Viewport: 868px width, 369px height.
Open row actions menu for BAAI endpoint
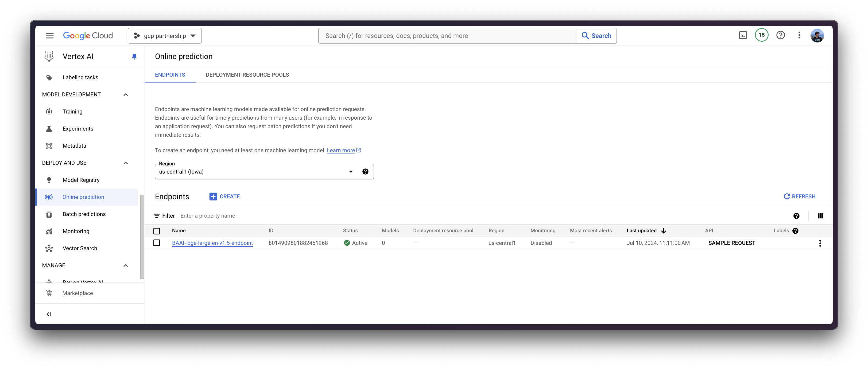point(820,243)
